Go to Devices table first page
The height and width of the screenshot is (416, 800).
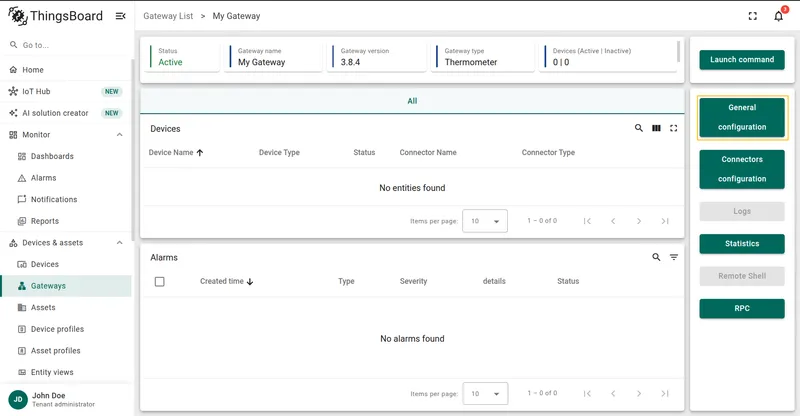pos(587,221)
